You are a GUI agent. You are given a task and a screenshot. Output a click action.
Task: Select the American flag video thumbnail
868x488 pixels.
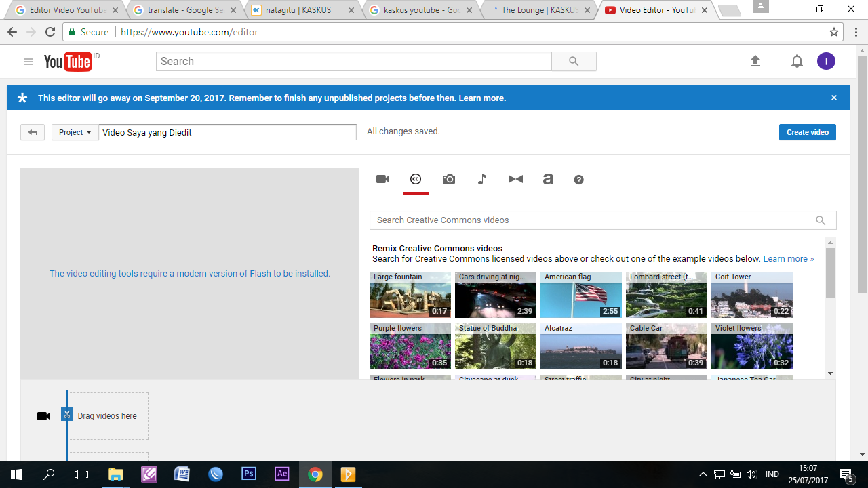(x=581, y=295)
